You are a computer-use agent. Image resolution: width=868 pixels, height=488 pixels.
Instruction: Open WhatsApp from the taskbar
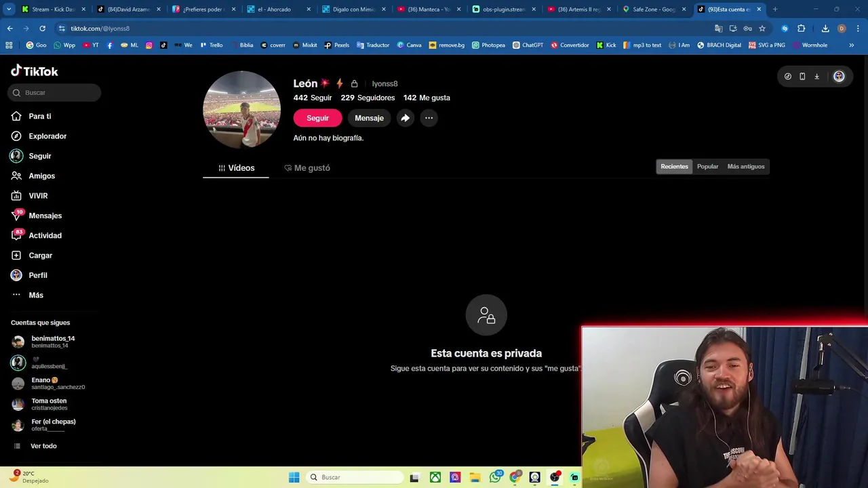click(495, 477)
